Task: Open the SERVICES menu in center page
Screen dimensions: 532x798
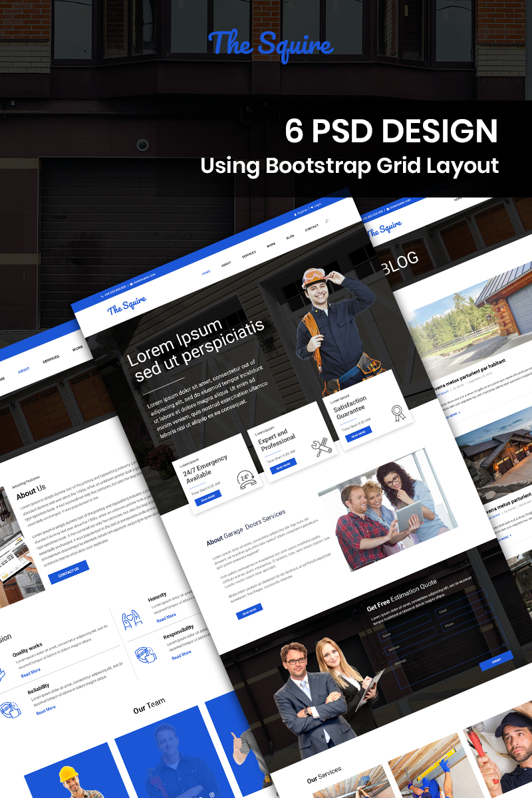Action: coord(249,253)
